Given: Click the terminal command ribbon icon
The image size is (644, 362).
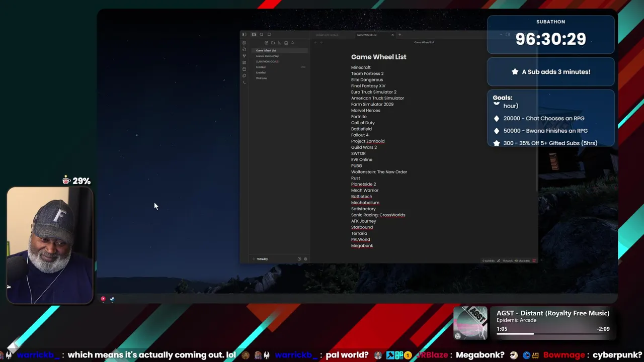Looking at the screenshot, I should coord(244,82).
